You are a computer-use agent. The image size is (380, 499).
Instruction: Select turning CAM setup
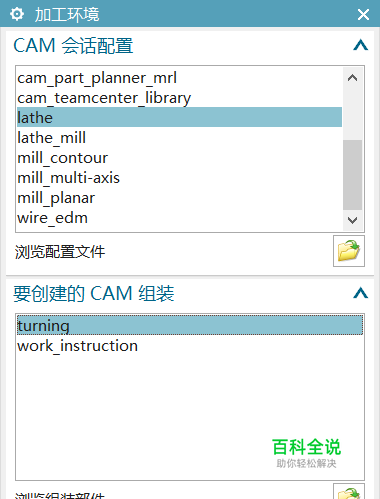[190, 325]
